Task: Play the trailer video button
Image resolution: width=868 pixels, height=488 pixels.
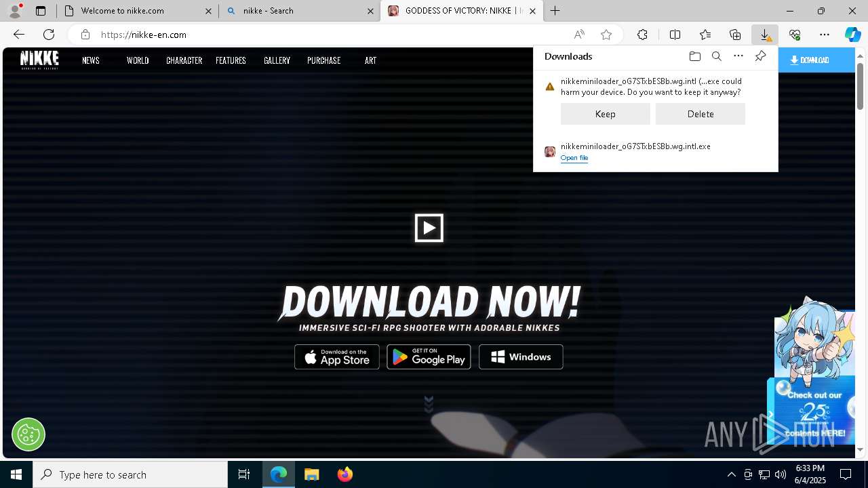Action: [429, 228]
